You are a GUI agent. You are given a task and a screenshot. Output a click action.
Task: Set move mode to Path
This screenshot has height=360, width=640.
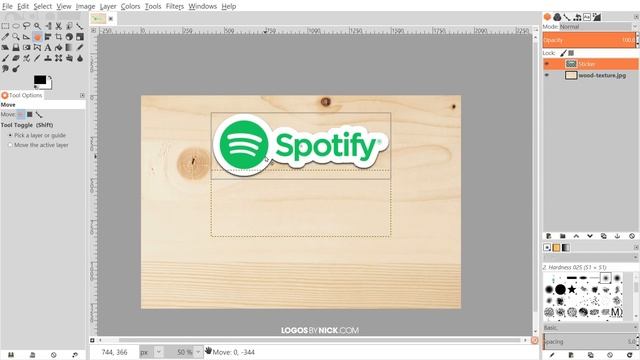[x=39, y=115]
